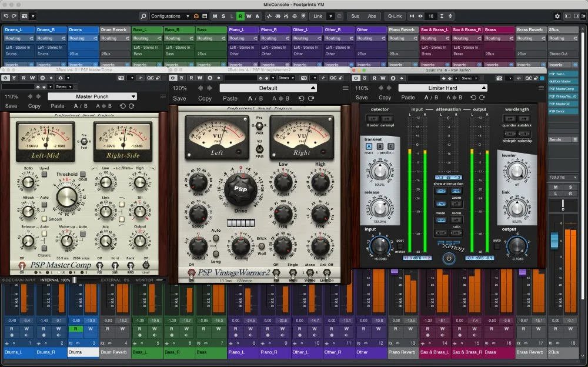588x367 pixels.
Task: Toggle Read automation R in PSP Xenon header
Action: [374, 78]
